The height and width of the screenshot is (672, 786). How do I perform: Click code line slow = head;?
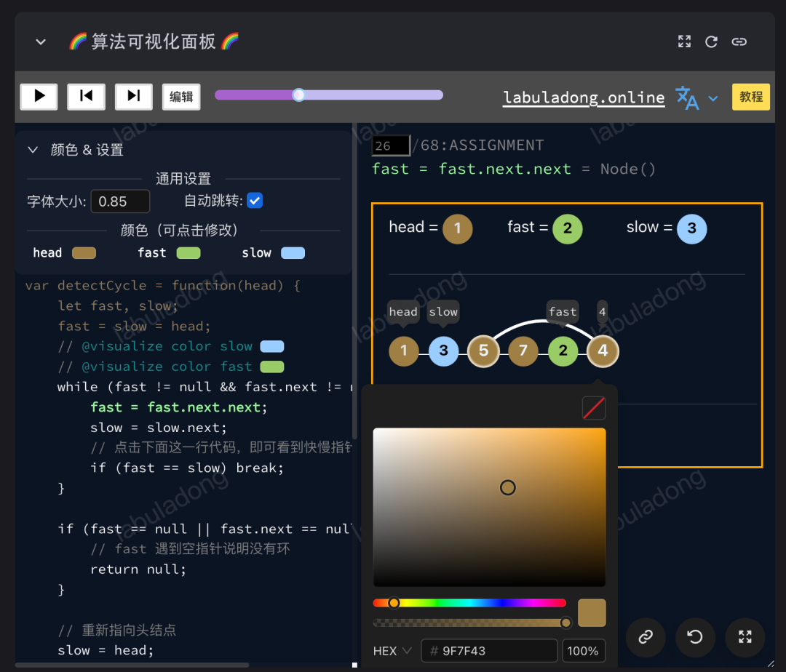(106, 650)
